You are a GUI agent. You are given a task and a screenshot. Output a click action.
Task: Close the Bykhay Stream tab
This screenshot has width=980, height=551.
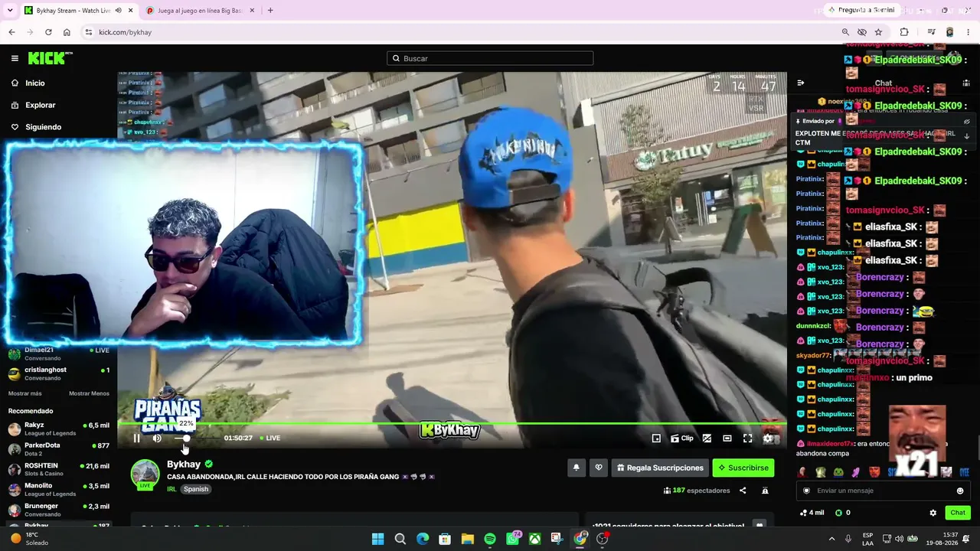click(x=130, y=11)
